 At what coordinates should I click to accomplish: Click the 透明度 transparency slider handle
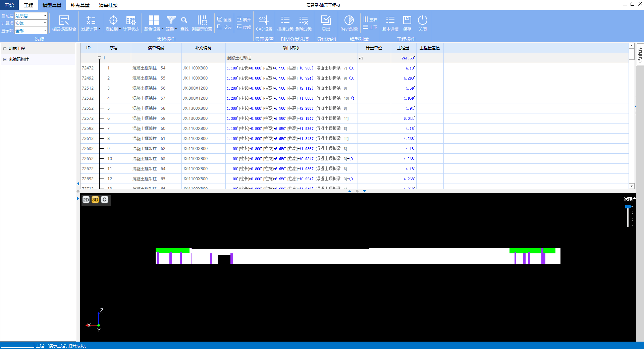pos(628,207)
